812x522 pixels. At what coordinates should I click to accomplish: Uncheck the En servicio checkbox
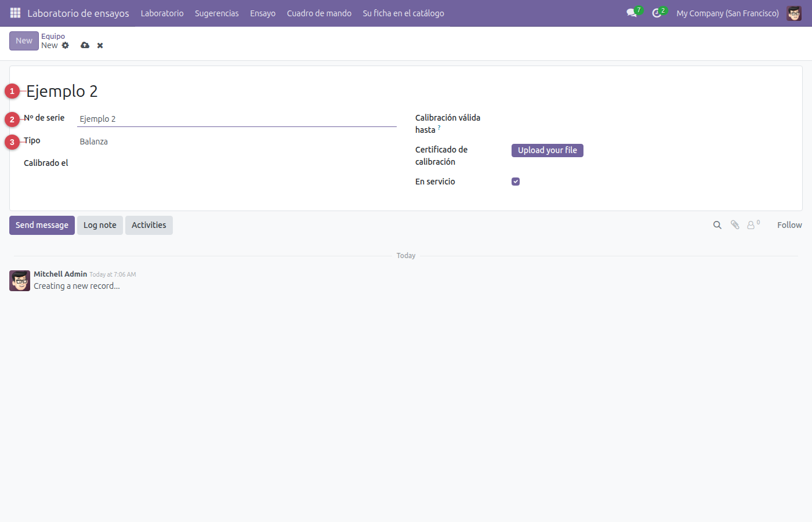tap(516, 182)
